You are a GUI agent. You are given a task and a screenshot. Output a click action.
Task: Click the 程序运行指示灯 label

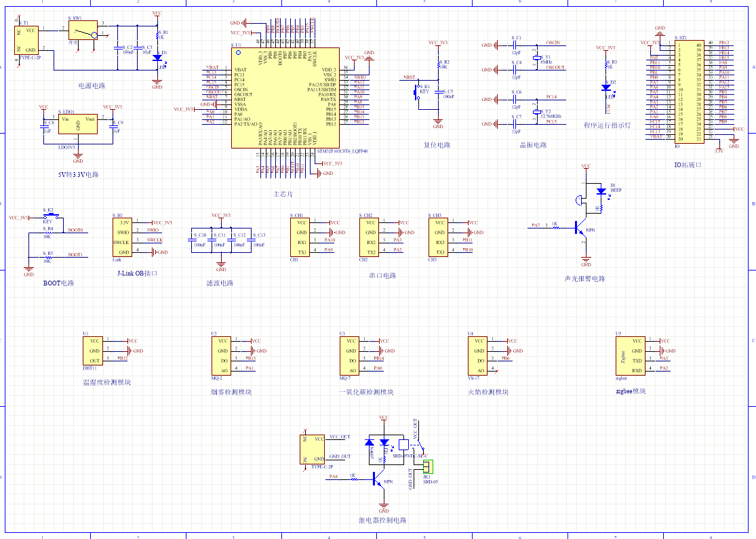point(607,125)
